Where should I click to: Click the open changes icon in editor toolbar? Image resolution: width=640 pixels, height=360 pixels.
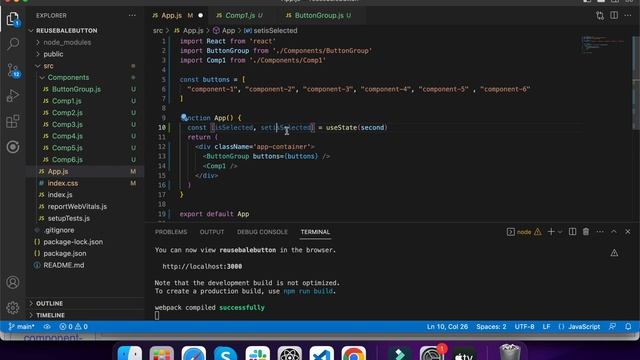[600, 16]
